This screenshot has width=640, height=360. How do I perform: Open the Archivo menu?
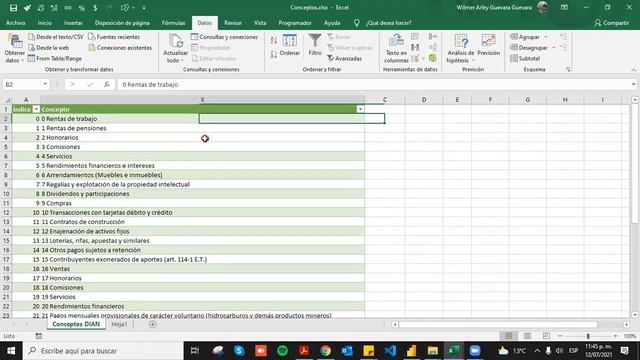point(16,23)
